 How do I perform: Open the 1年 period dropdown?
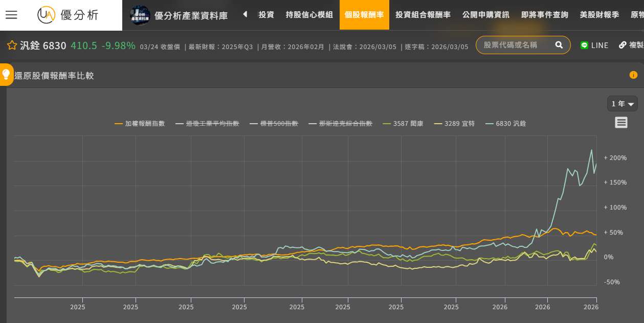point(622,104)
